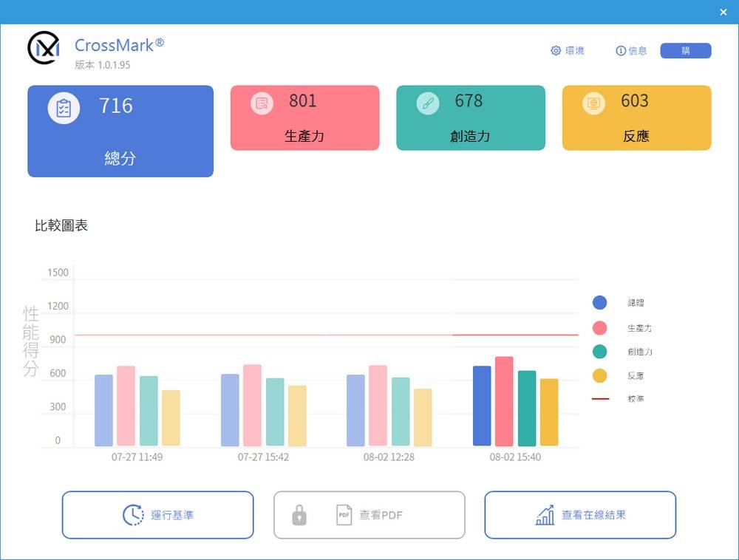The width and height of the screenshot is (739, 560).
Task: Click the 生產力 card's document icon
Action: [x=262, y=103]
